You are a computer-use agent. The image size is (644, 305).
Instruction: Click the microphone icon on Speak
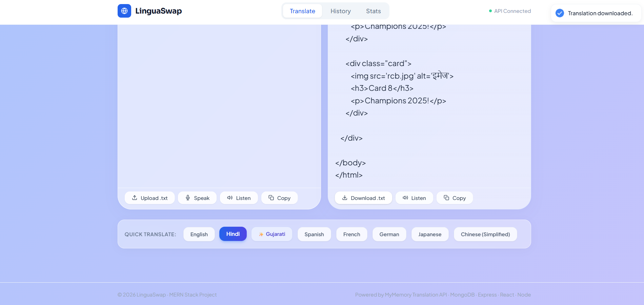(188, 198)
